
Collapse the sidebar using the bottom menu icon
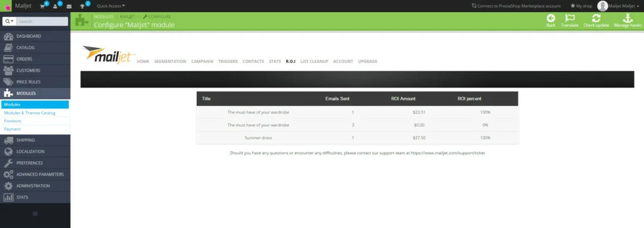tap(35, 213)
